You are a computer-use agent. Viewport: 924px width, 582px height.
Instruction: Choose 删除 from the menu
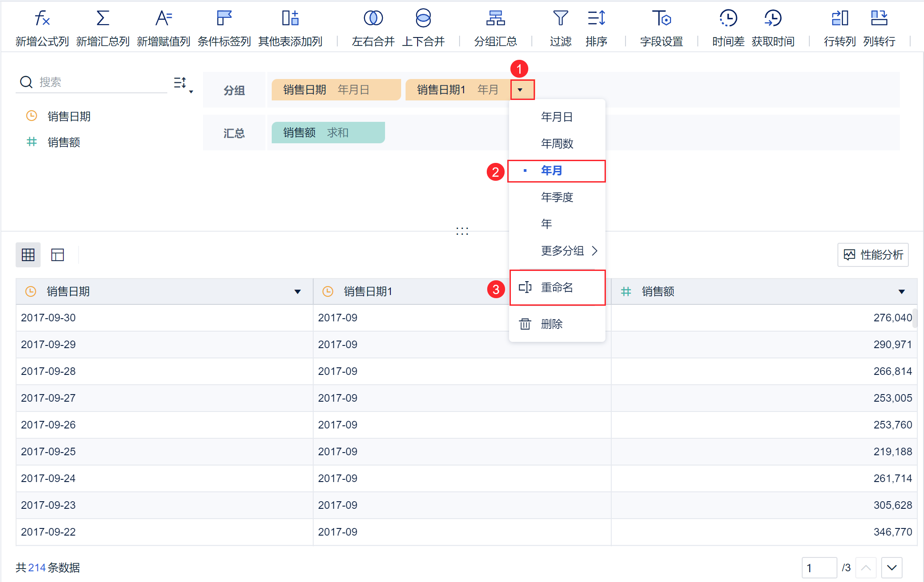coord(551,324)
